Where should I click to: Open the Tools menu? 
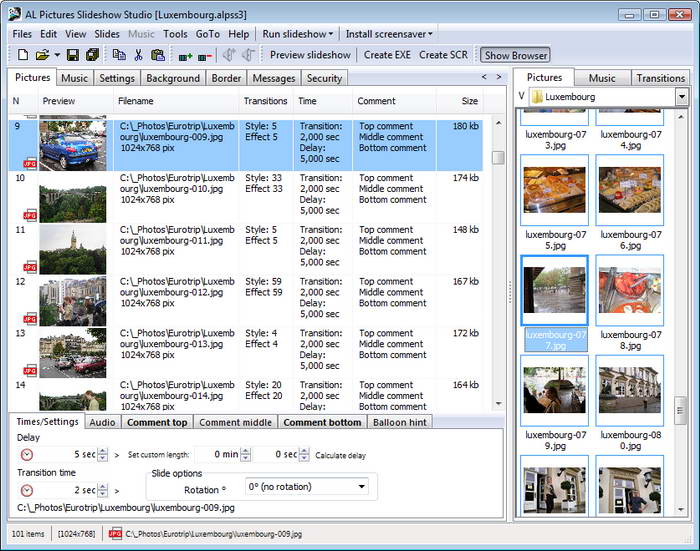(175, 34)
